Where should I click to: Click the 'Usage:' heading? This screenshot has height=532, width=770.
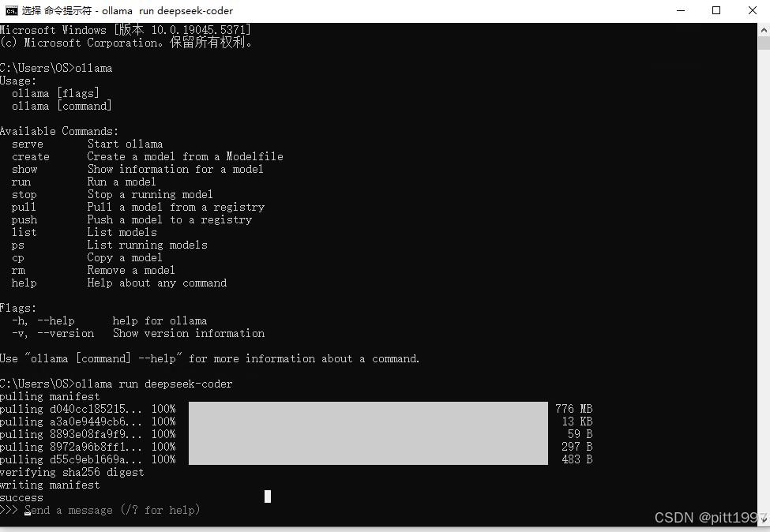pyautogui.click(x=18, y=81)
